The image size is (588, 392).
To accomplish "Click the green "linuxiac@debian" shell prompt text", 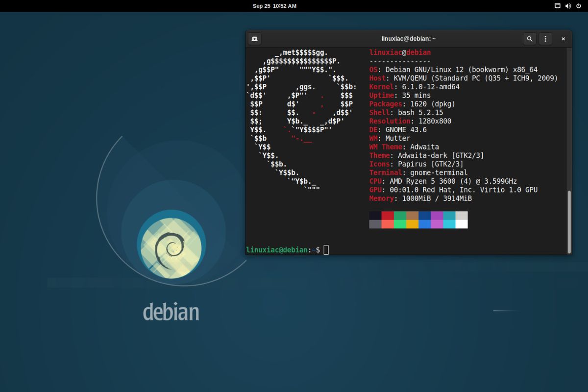I will tap(277, 250).
